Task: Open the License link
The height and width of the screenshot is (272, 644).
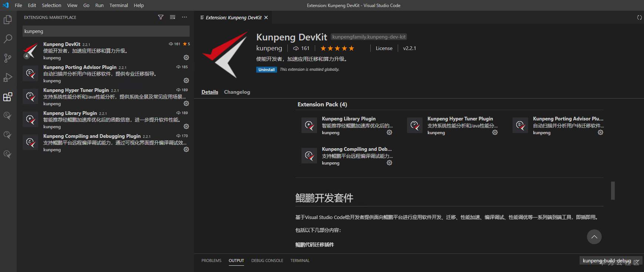Action: [x=384, y=48]
